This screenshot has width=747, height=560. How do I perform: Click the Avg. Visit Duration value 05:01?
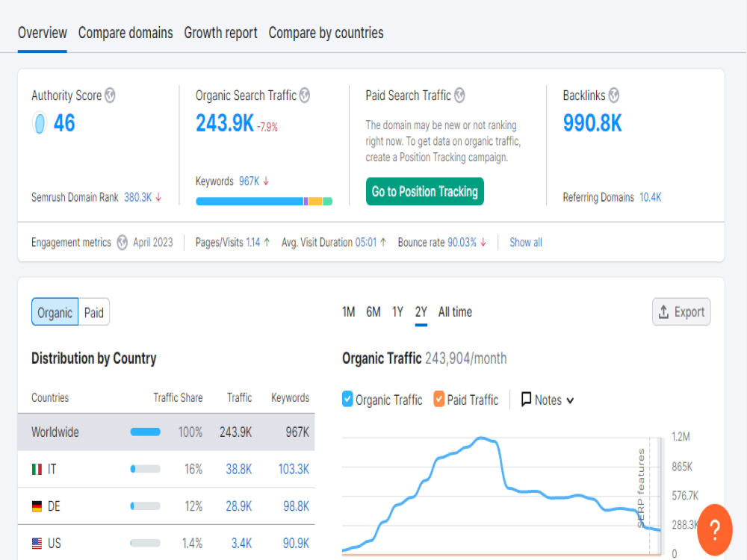[x=366, y=243]
